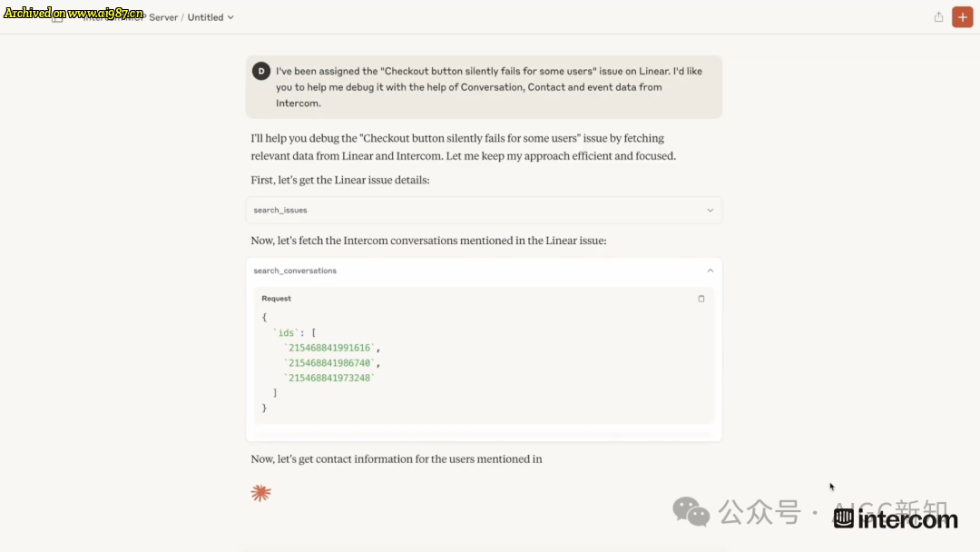Click the 'ids' key in Request JSON
This screenshot has height=552, width=980.
click(x=286, y=332)
